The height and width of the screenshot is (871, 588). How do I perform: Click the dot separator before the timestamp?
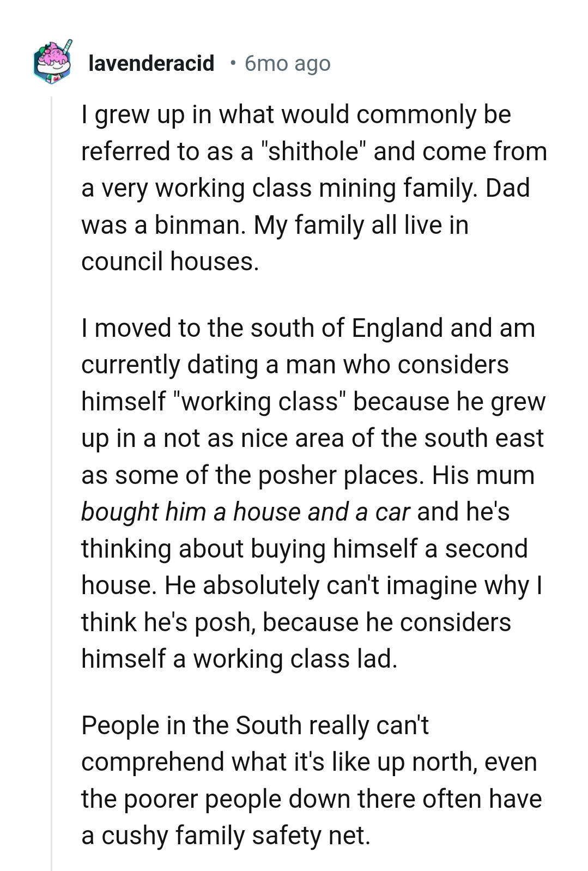point(233,64)
